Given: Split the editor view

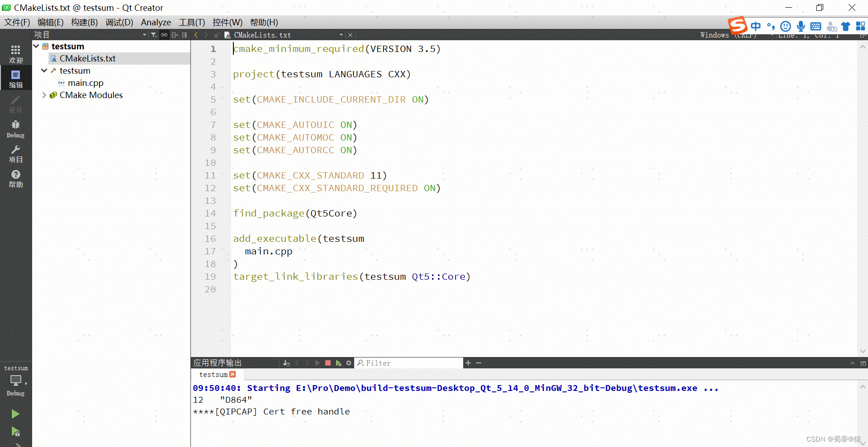Looking at the screenshot, I should pyautogui.click(x=863, y=35).
